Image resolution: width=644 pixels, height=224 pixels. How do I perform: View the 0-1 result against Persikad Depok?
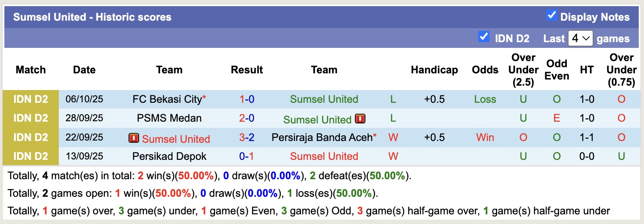[247, 156]
